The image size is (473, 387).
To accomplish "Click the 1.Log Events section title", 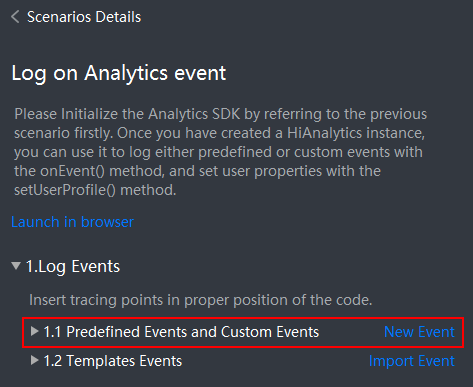I will tap(73, 267).
